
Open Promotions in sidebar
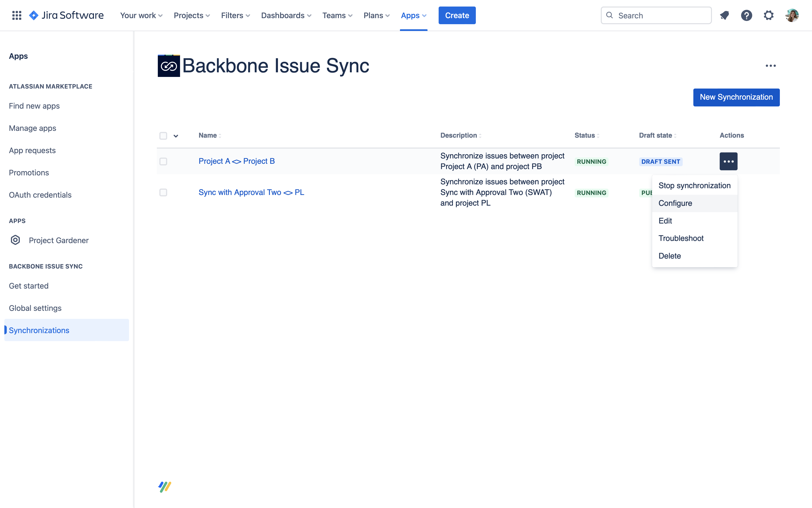tap(29, 173)
